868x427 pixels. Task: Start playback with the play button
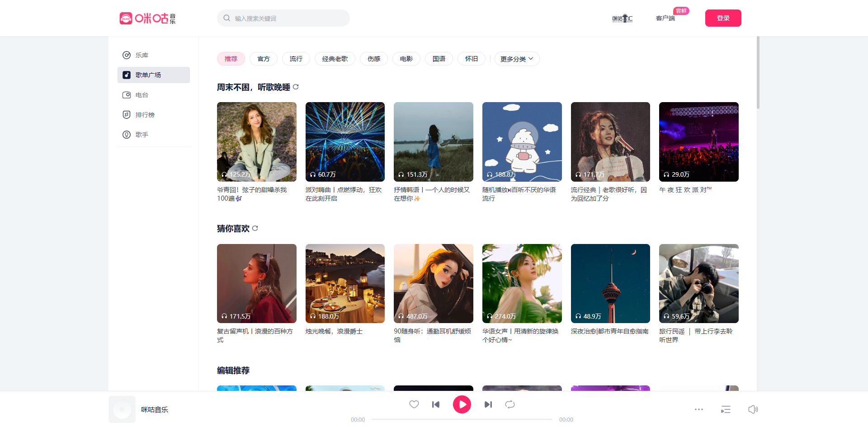tap(462, 404)
